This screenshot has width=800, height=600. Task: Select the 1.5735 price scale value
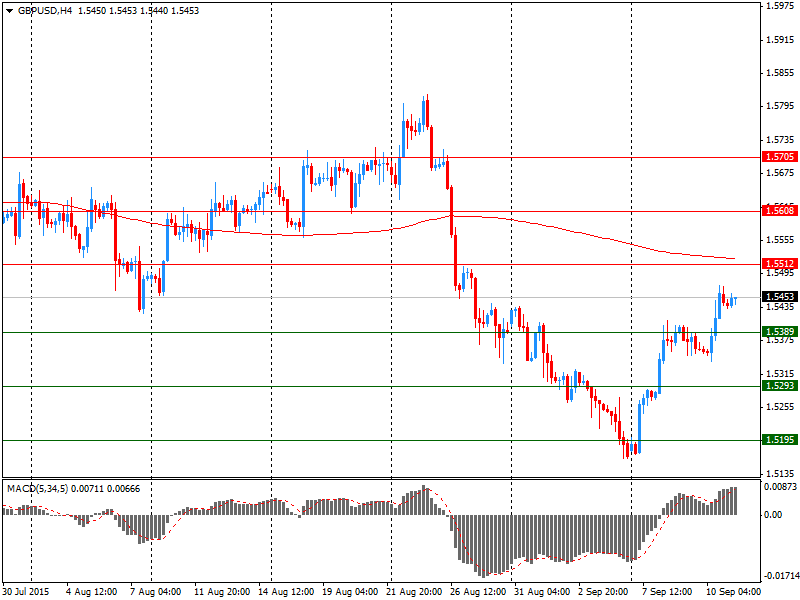tap(780, 140)
